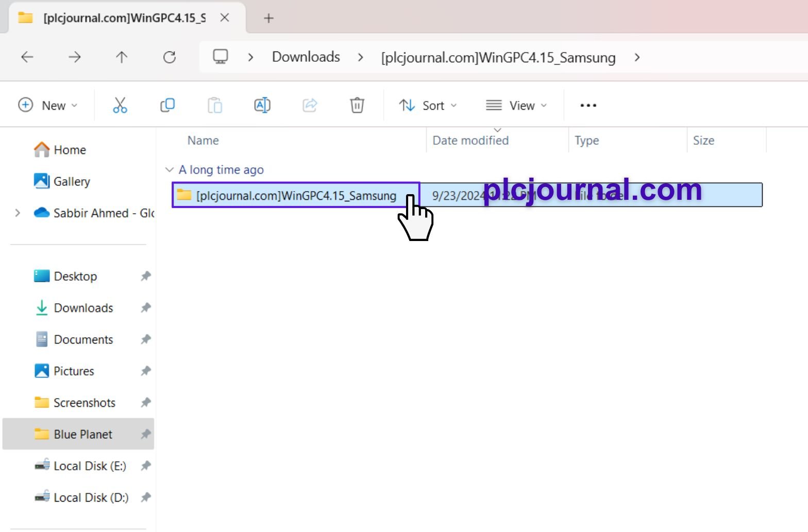Copy the selected item
The image size is (808, 532).
[167, 105]
